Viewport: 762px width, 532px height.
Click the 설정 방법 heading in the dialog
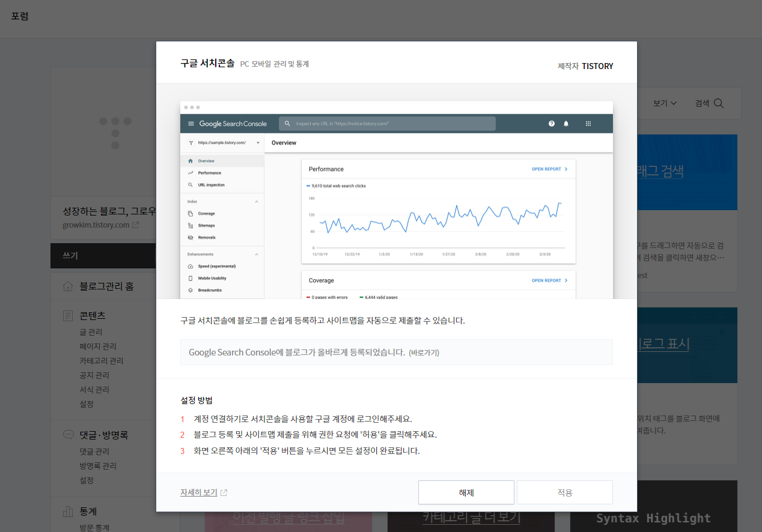click(x=197, y=400)
